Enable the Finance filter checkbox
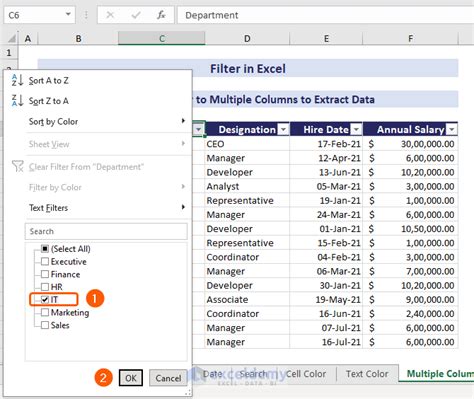Viewport: 474px width, 399px height. tap(45, 274)
